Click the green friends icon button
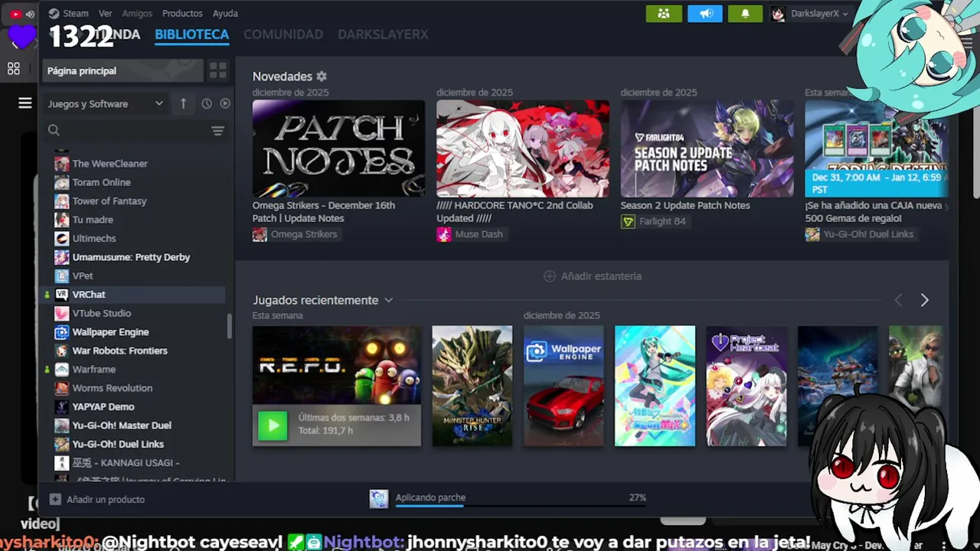This screenshot has width=980, height=551. 664,14
